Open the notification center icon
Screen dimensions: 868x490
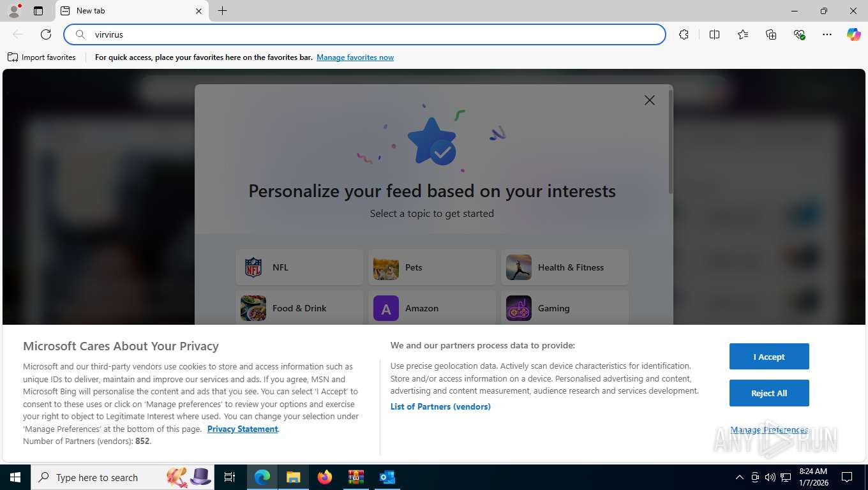[x=847, y=477]
